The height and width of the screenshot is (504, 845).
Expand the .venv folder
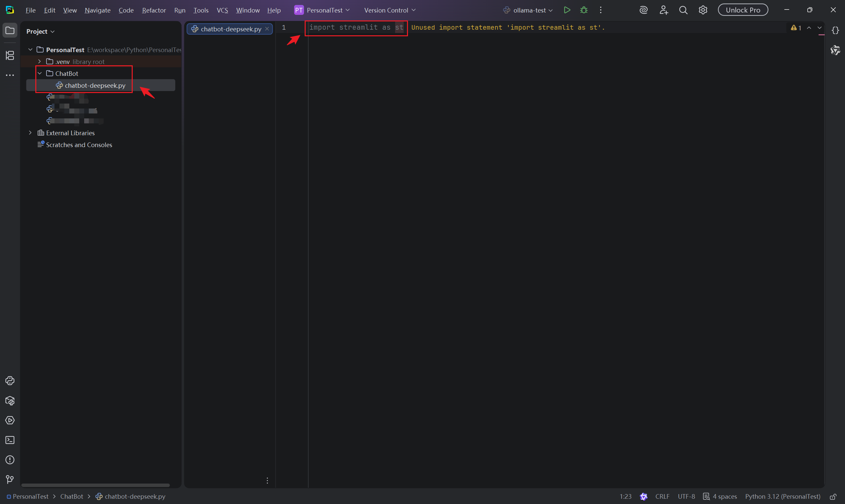(40, 61)
